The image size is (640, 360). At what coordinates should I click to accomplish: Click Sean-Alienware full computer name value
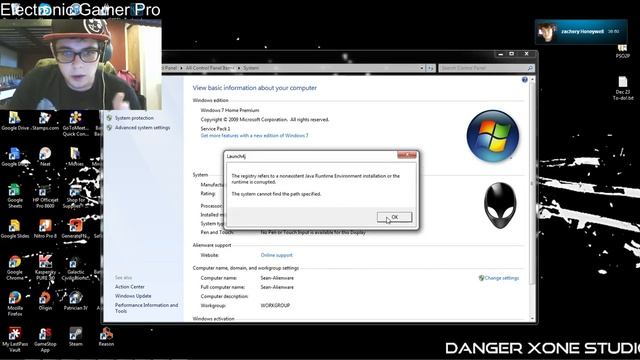tap(277, 287)
